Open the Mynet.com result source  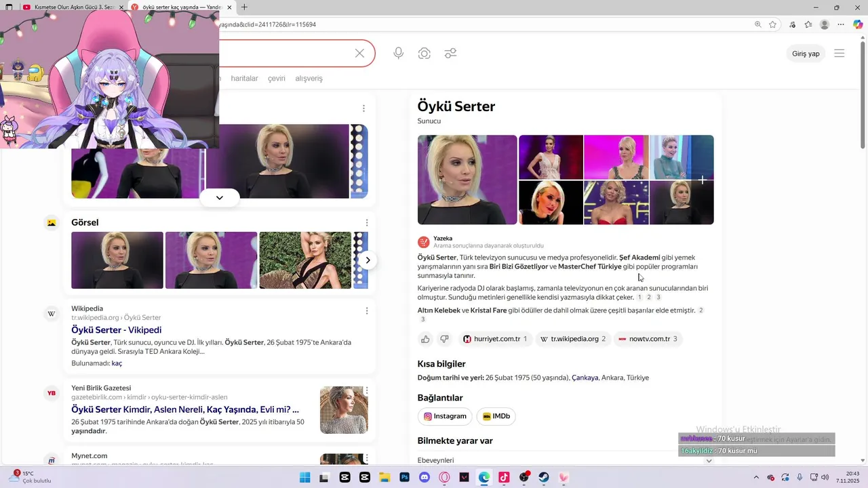click(89, 456)
